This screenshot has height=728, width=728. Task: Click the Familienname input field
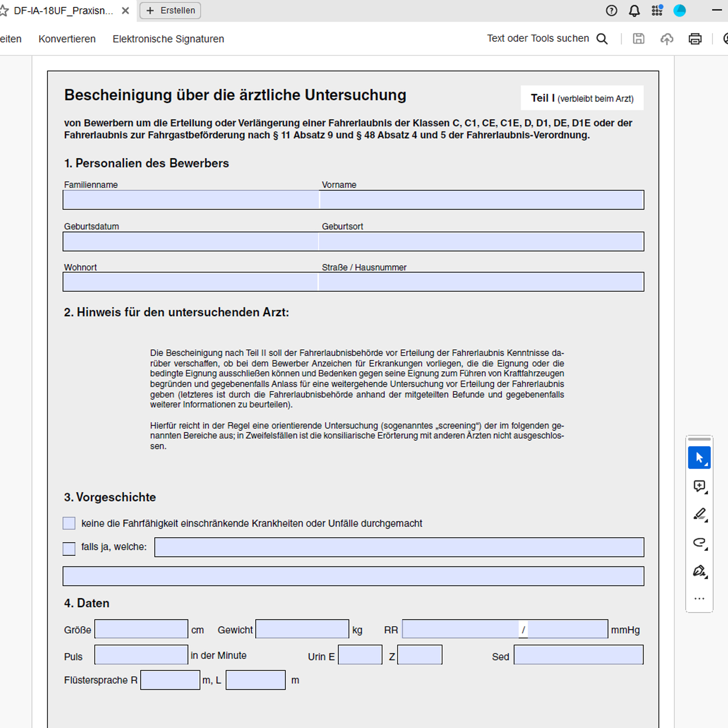(191, 200)
